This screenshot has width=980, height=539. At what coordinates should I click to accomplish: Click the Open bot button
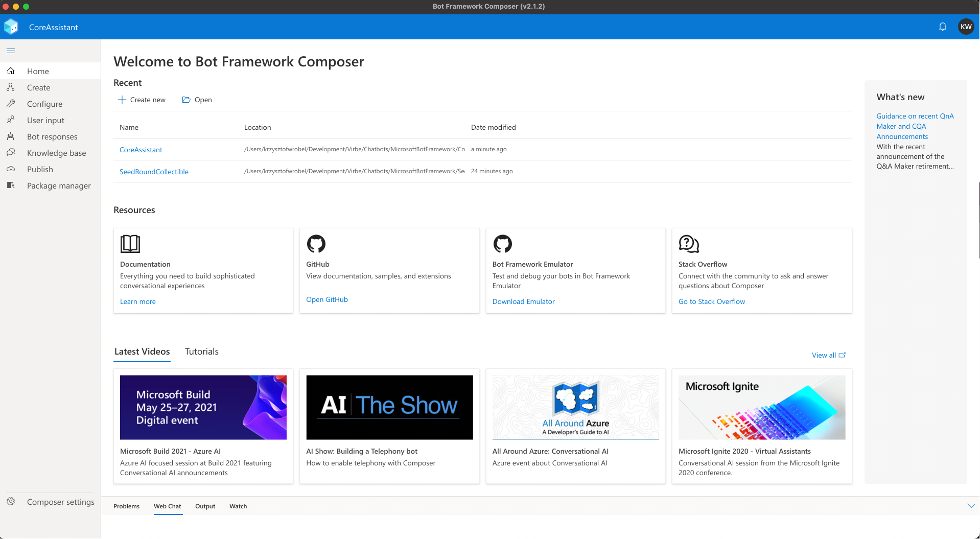click(197, 100)
